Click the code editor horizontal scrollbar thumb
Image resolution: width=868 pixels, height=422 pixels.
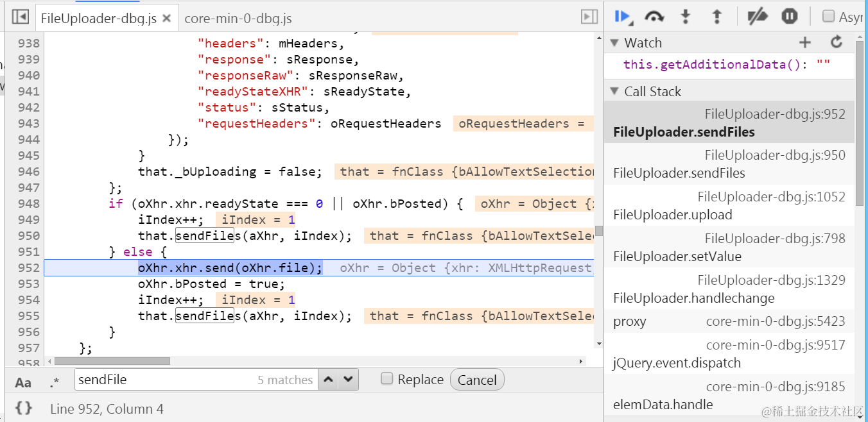click(x=112, y=361)
